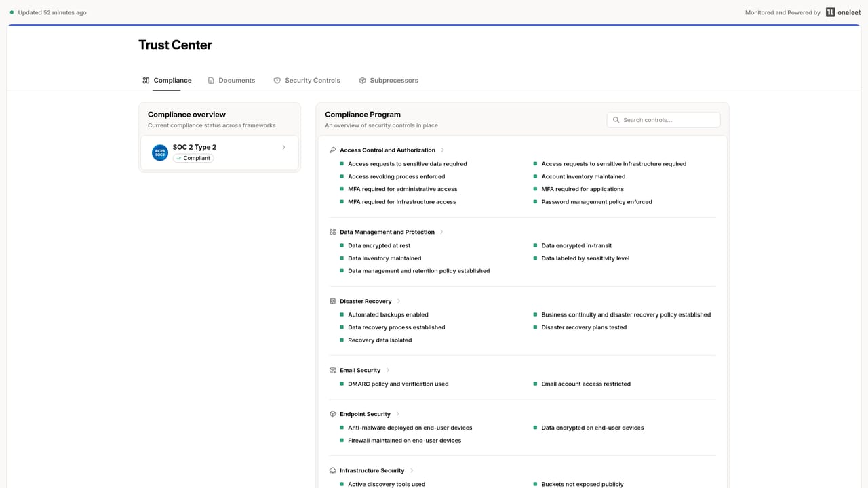Click 'Data encrypted at rest' control
This screenshot has height=488, width=868.
click(379, 245)
